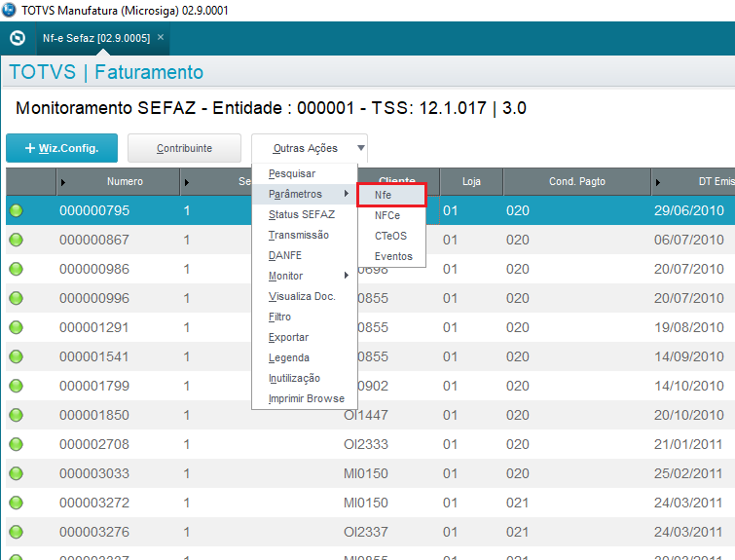
Task: Select CTeOS in the submenu
Action: (391, 236)
